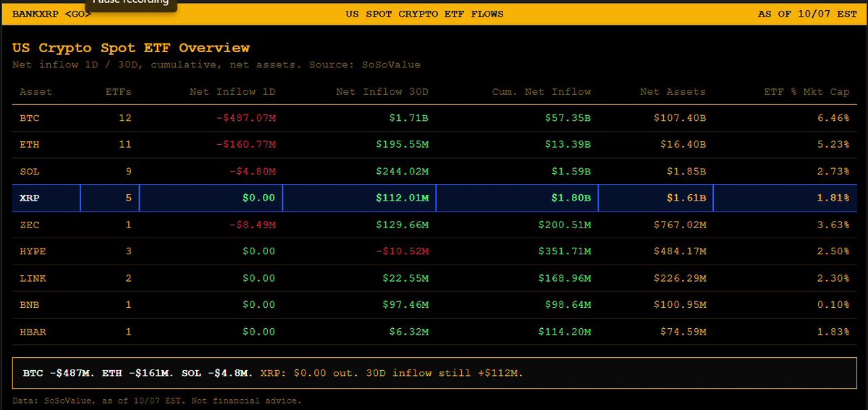Select the HYPE asset row label
The width and height of the screenshot is (868, 410).
pos(33,251)
